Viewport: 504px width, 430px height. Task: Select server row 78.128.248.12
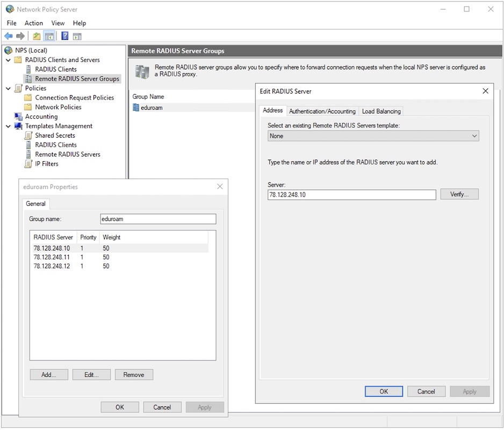click(119, 266)
